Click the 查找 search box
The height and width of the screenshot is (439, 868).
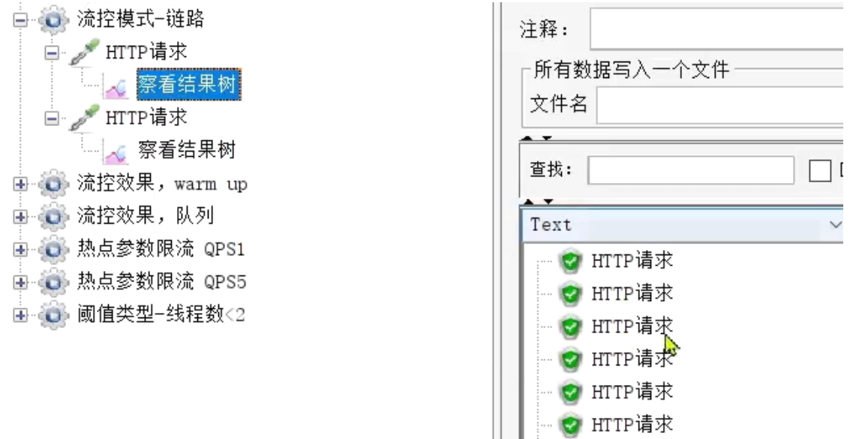click(690, 170)
